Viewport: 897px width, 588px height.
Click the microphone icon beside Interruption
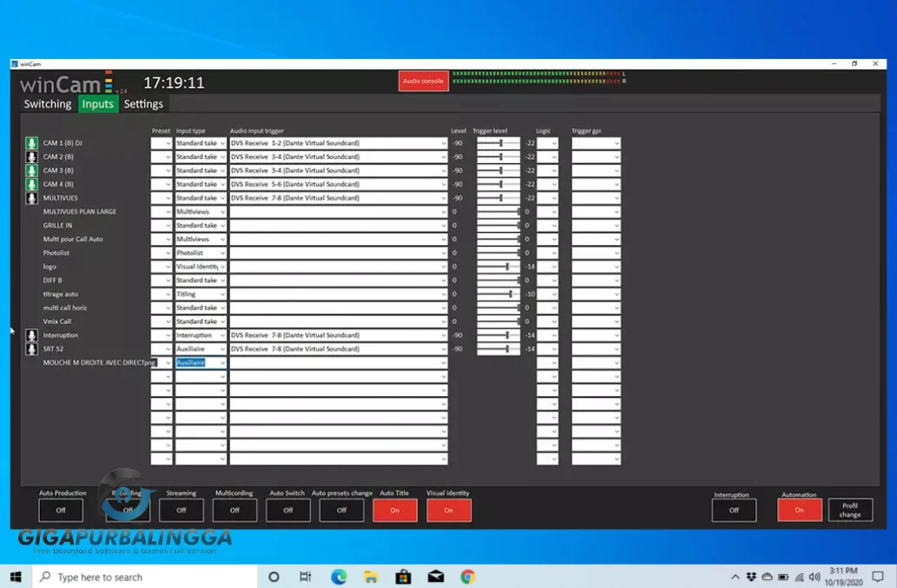(31, 334)
